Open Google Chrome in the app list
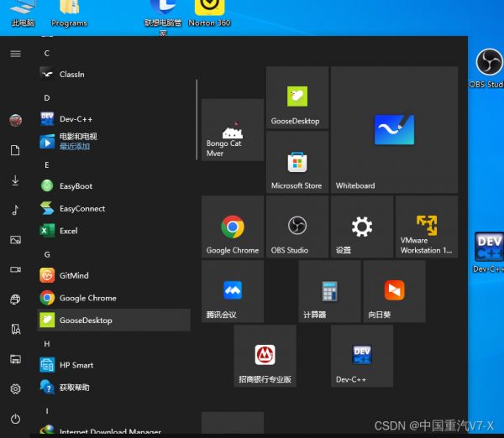 (114, 298)
